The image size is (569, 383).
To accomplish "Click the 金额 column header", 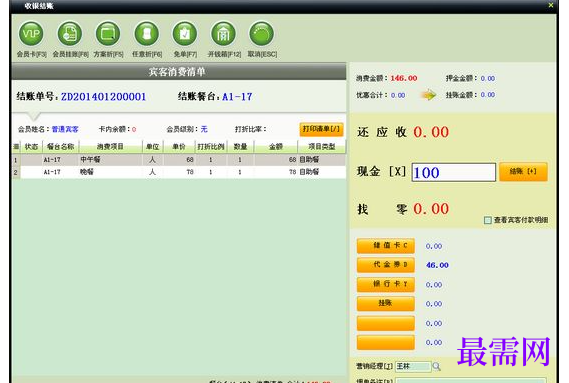I will click(276, 147).
